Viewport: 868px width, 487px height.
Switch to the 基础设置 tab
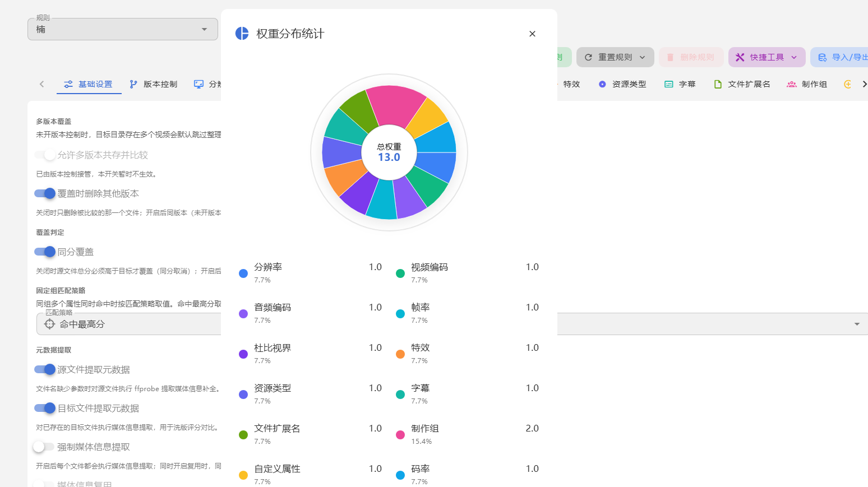click(x=89, y=84)
